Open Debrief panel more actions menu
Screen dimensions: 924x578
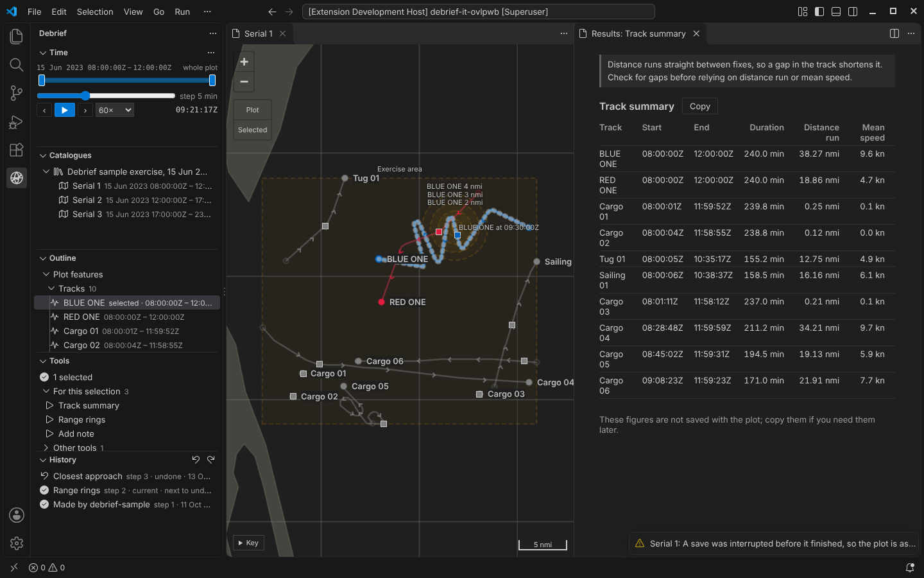[213, 33]
